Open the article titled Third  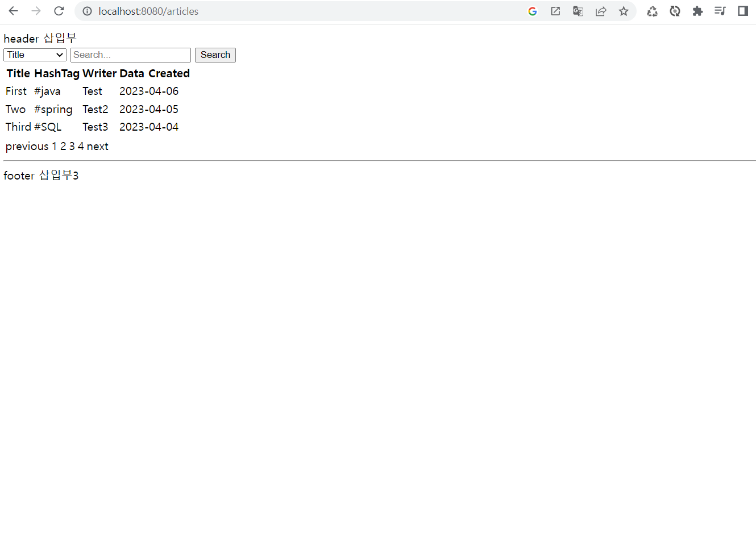(18, 127)
